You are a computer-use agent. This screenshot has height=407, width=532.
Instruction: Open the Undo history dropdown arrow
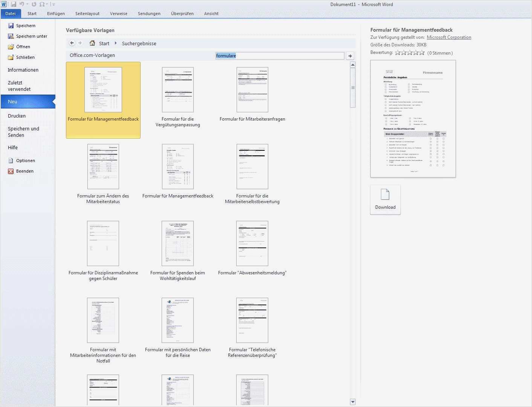pos(27,4)
